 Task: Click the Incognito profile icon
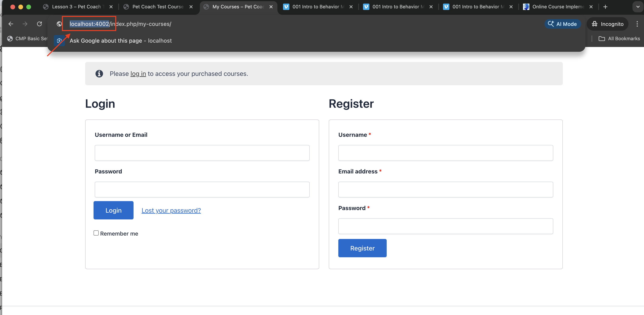[x=595, y=24]
